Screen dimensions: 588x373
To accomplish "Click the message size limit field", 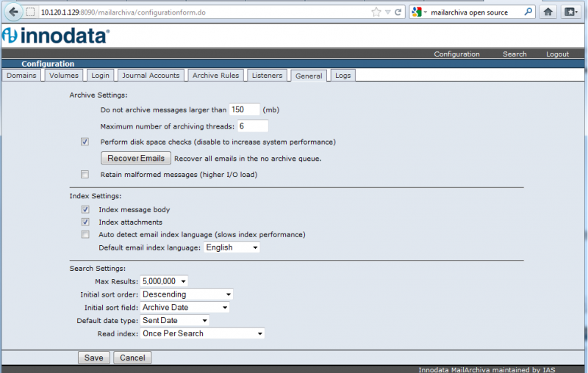I will point(244,109).
